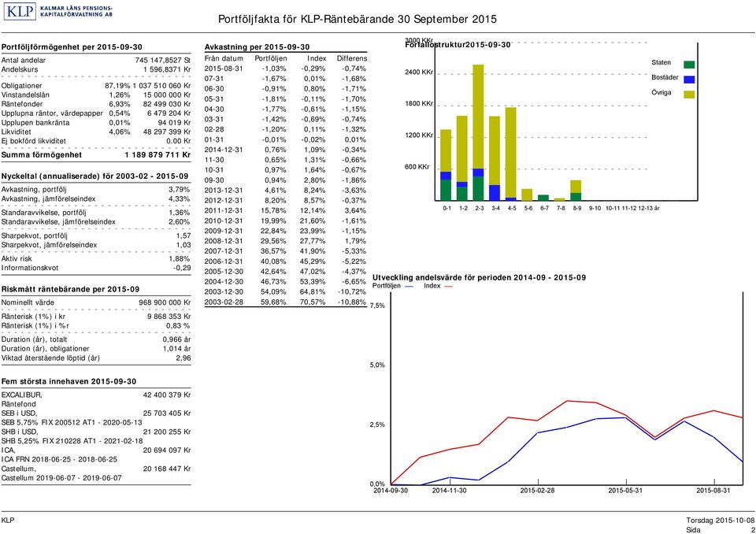Click the 'Från datum' column header
The height and width of the screenshot is (534, 756).
pos(224,58)
